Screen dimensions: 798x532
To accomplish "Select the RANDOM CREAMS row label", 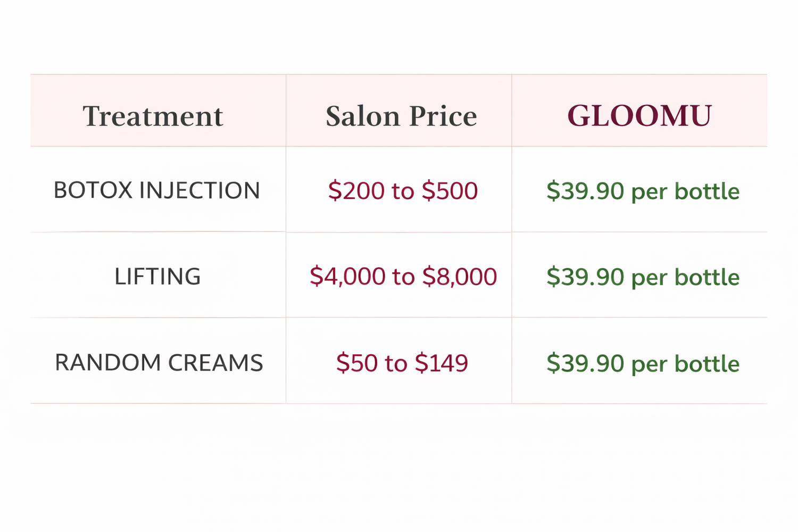I will click(159, 363).
